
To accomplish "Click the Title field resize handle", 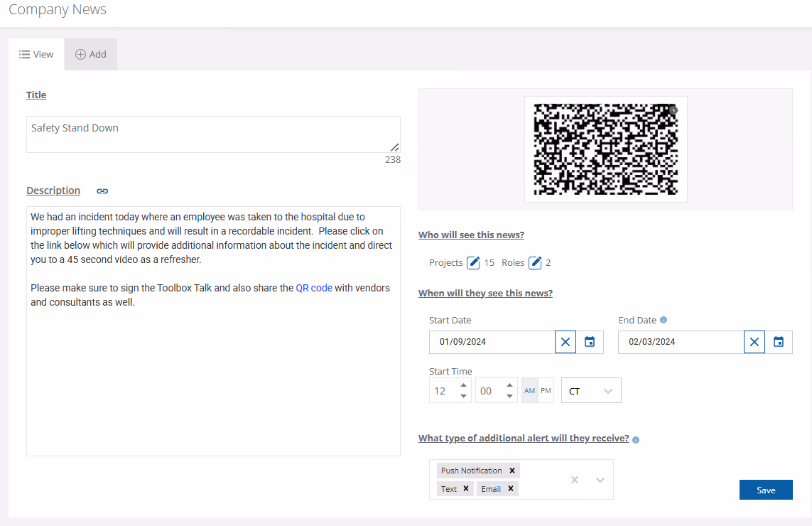I will click(394, 147).
